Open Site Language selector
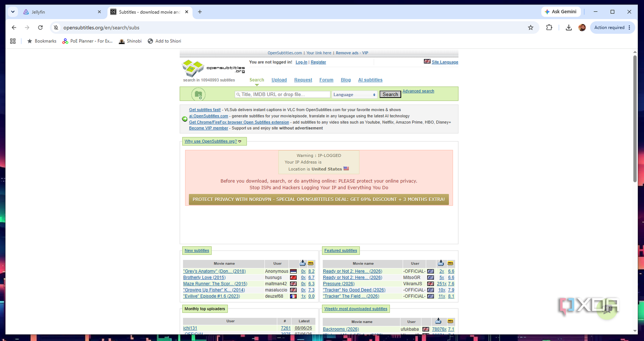This screenshot has height=341, width=644. click(445, 62)
